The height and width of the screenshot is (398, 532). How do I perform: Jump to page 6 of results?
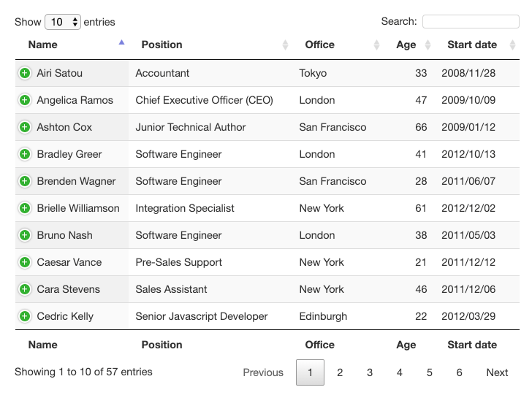459,372
